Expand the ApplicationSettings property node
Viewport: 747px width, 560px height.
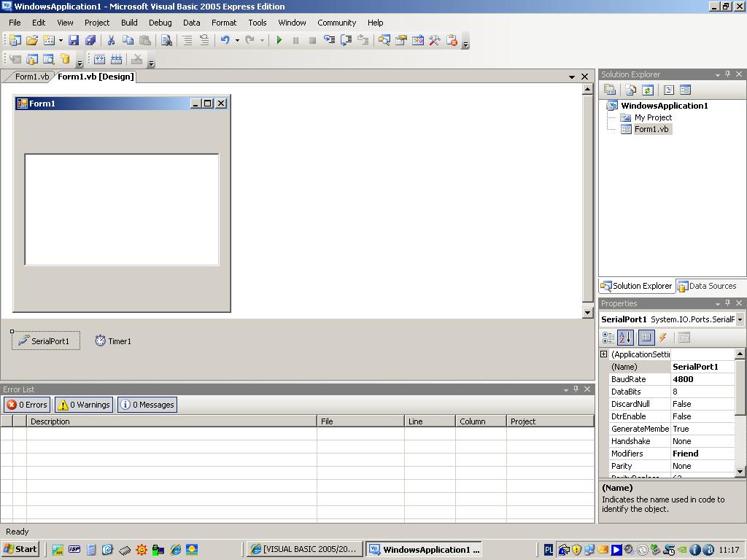point(603,354)
